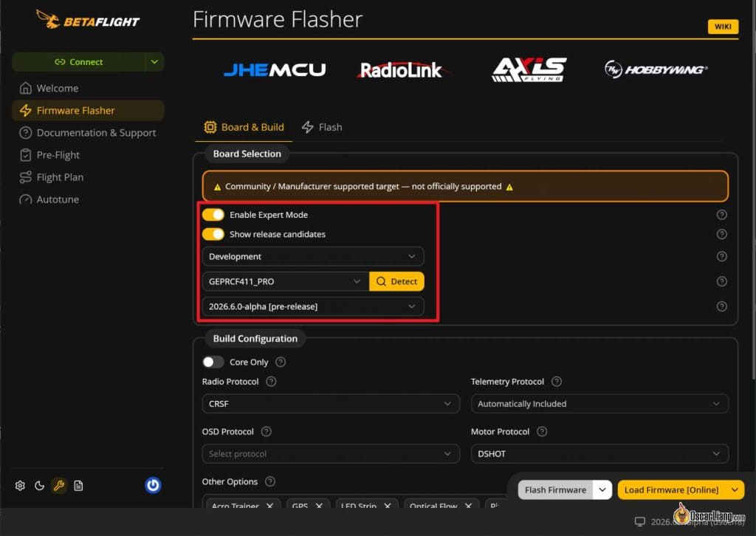Open the DSHOT Motor Protocol dropdown
The width and height of the screenshot is (756, 536).
tap(599, 454)
